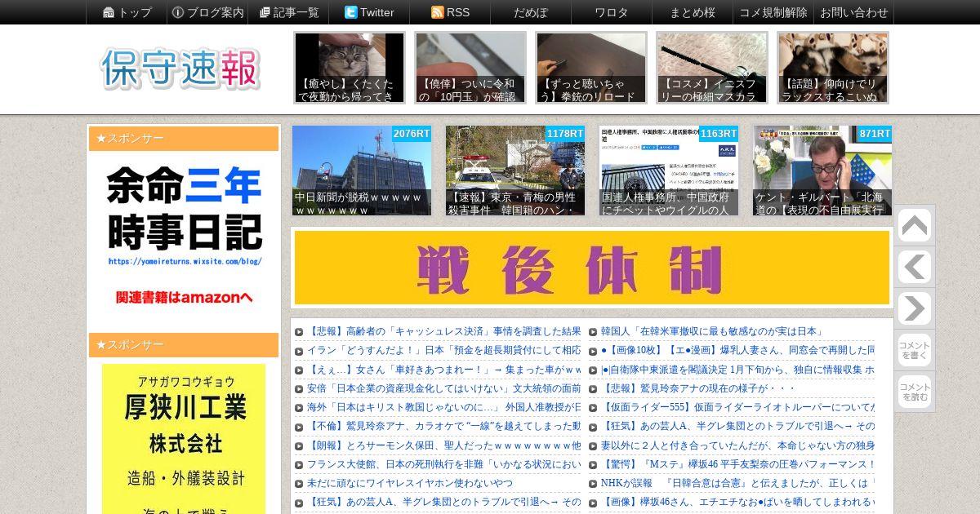Screen dimensions: 980x514
Task: Open the 僥倖 10円玉 thumbnail
Action: click(x=470, y=68)
